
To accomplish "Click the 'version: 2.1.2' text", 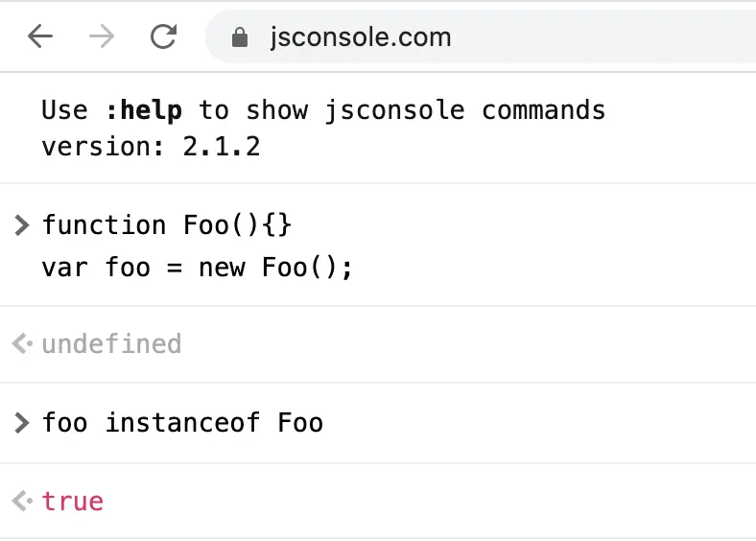I will tap(151, 147).
